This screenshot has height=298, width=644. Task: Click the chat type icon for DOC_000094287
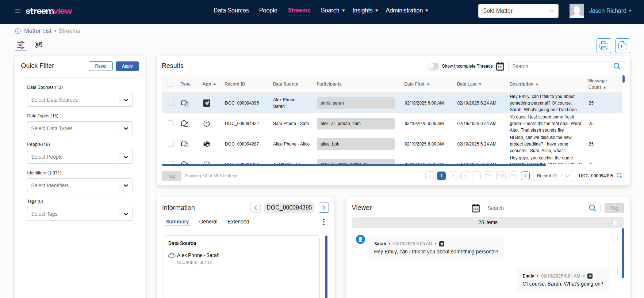click(185, 144)
